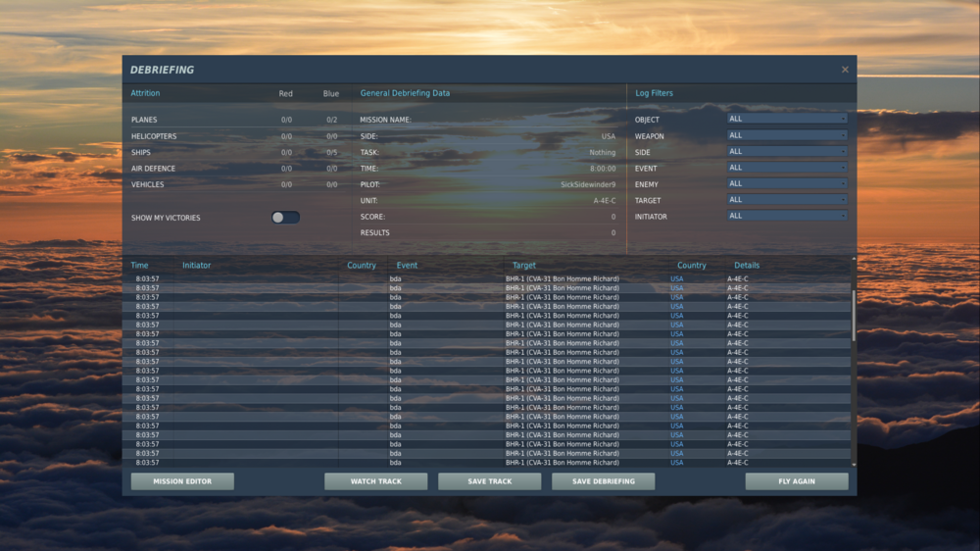Close the Debriefing window

coord(845,70)
